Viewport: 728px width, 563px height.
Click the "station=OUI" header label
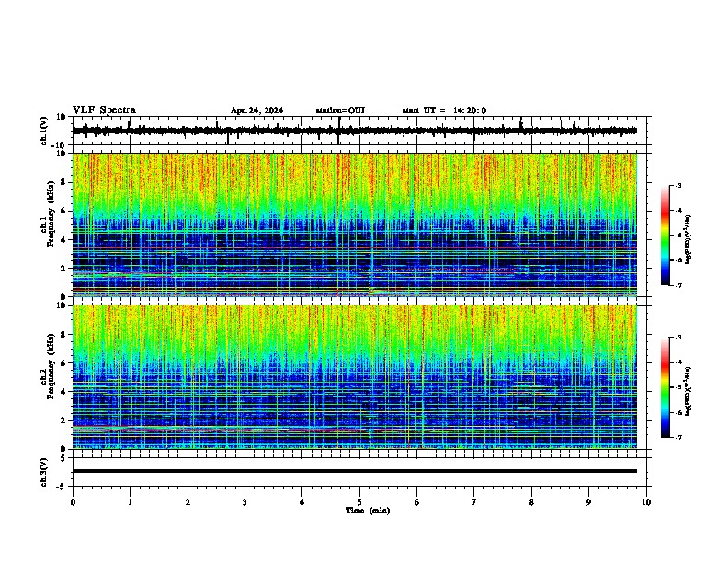coord(340,110)
